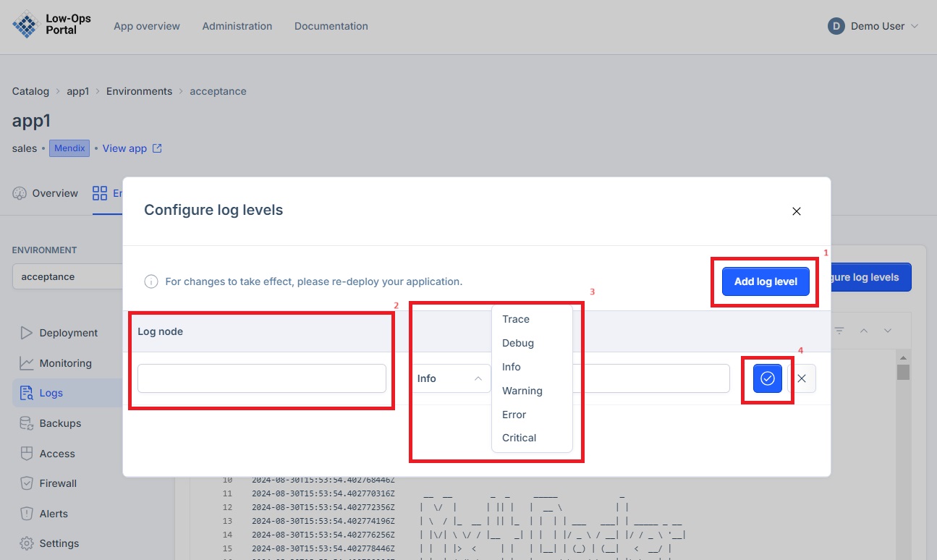Screen dimensions: 937x560
Task: Go to Documentation
Action: pos(331,26)
